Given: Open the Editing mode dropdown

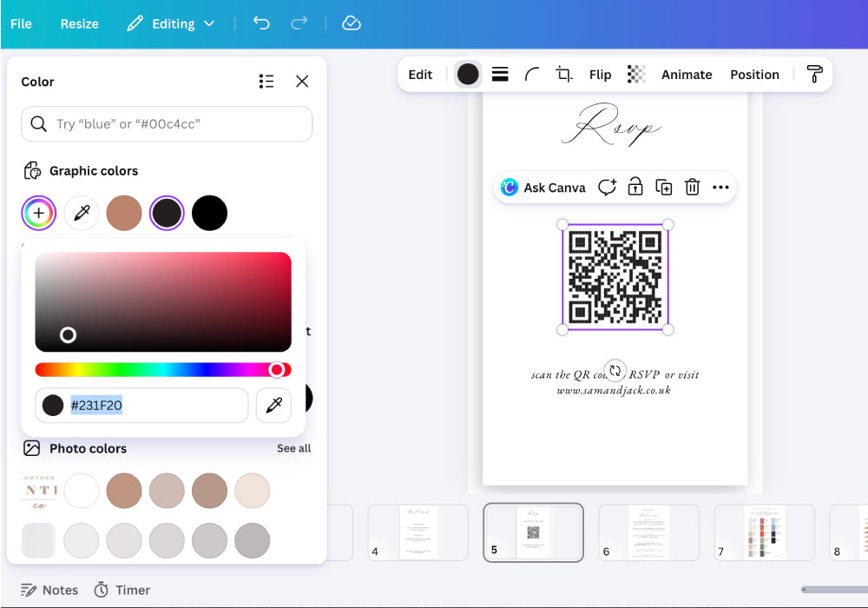Looking at the screenshot, I should pos(170,23).
